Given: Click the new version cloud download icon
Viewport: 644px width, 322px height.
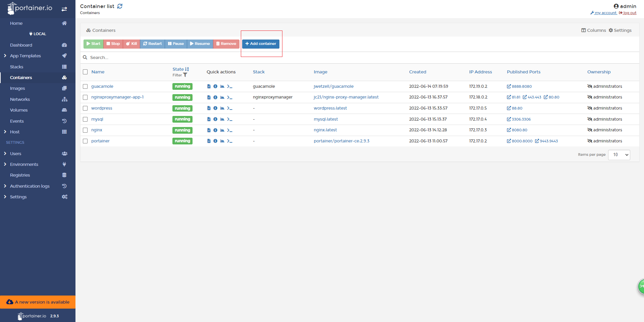Looking at the screenshot, I should pos(10,302).
